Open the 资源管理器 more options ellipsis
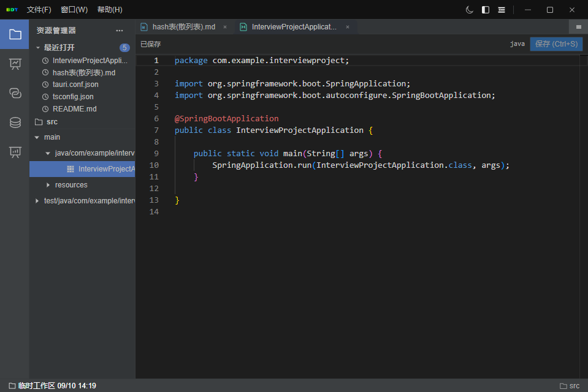 point(119,31)
